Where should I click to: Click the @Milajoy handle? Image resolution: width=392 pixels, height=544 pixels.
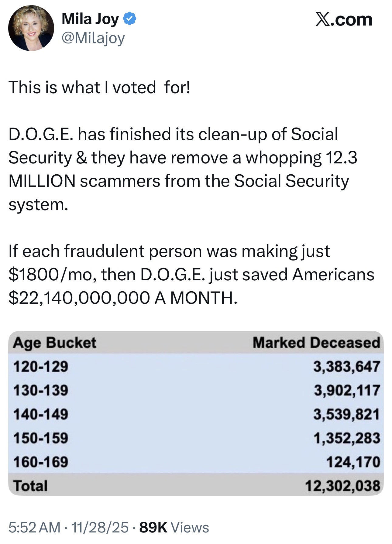pos(93,38)
